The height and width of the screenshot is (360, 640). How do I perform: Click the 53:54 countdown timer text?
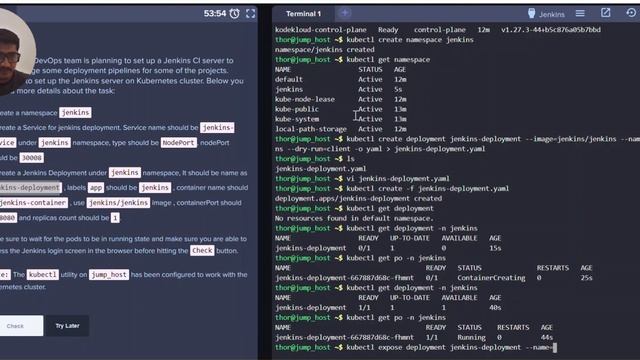point(215,13)
